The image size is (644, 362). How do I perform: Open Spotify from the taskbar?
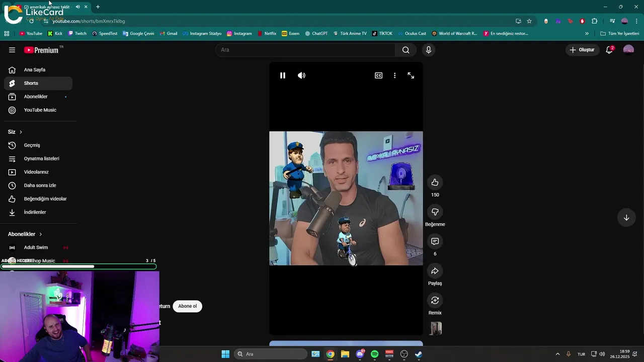(x=374, y=354)
